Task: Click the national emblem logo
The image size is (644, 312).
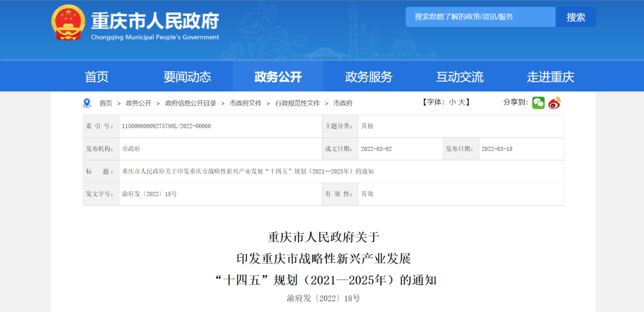Action: 69,23
